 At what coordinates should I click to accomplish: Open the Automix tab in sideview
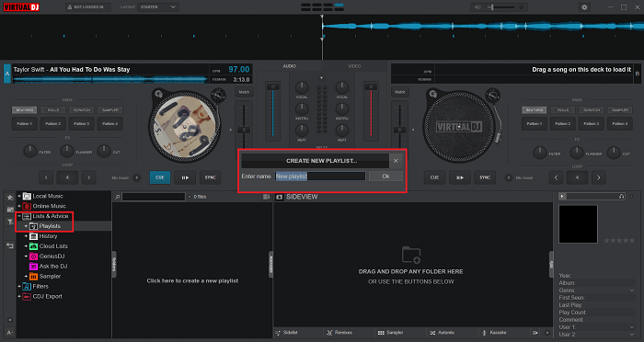pos(443,333)
